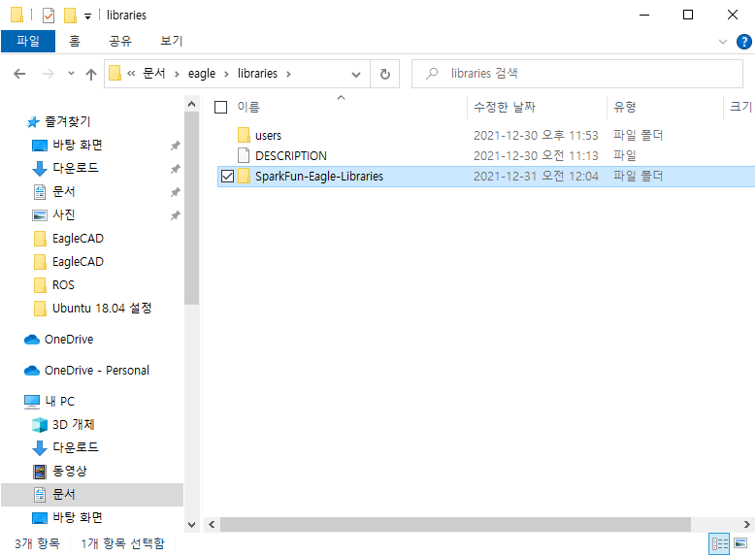Click the 문서 breadcrumb segment
The height and width of the screenshot is (556, 756).
(x=154, y=74)
